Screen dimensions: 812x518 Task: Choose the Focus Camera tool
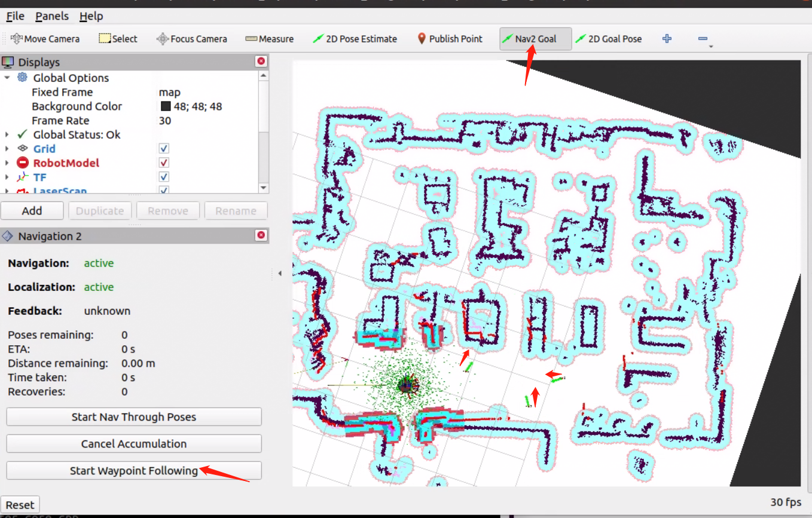[x=191, y=39]
